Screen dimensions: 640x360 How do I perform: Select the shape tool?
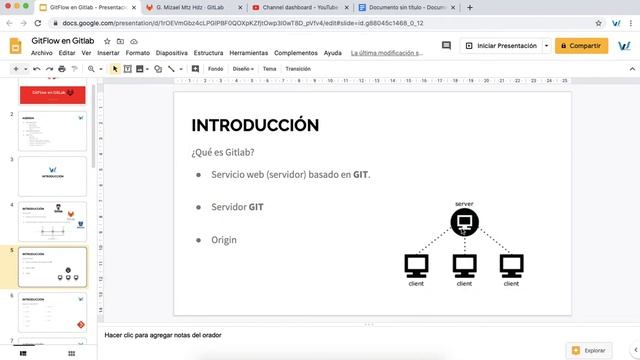coord(158,69)
